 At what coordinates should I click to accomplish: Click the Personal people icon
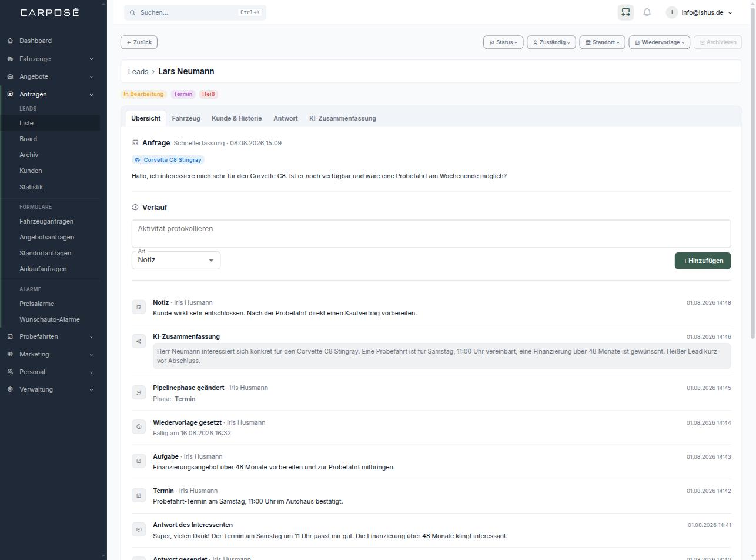[x=10, y=372]
